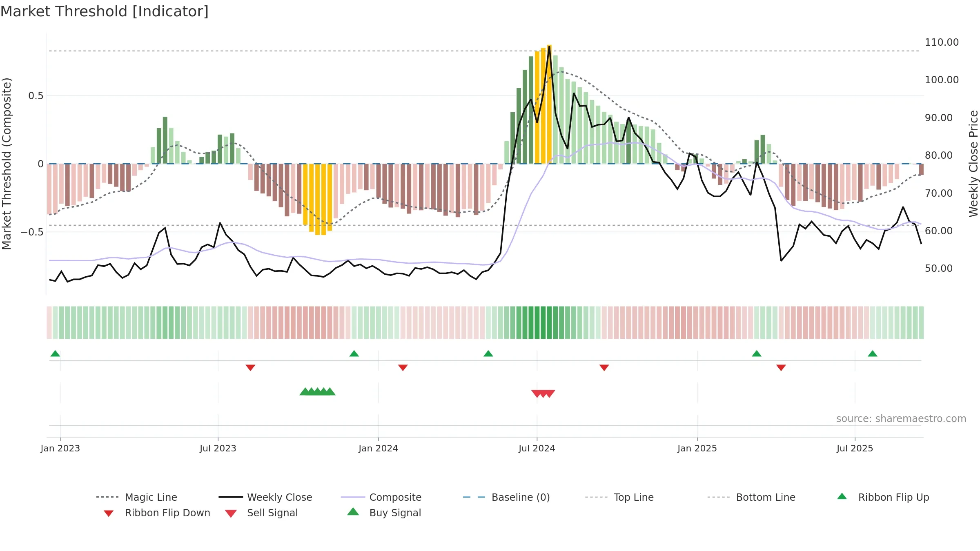Toggle the Composite legend entry
The image size is (980, 551).
[381, 497]
